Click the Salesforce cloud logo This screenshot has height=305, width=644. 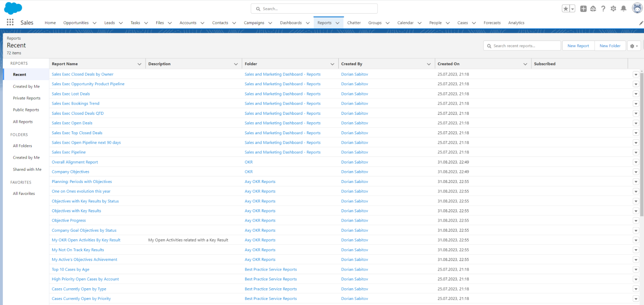pyautogui.click(x=13, y=8)
